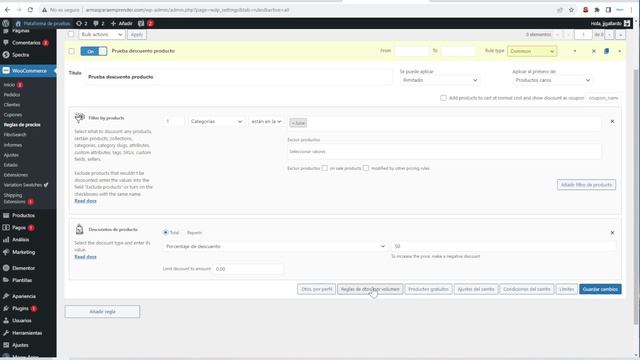Click Reglas de dtos. por volumen button
640x360 pixels.
click(x=370, y=289)
